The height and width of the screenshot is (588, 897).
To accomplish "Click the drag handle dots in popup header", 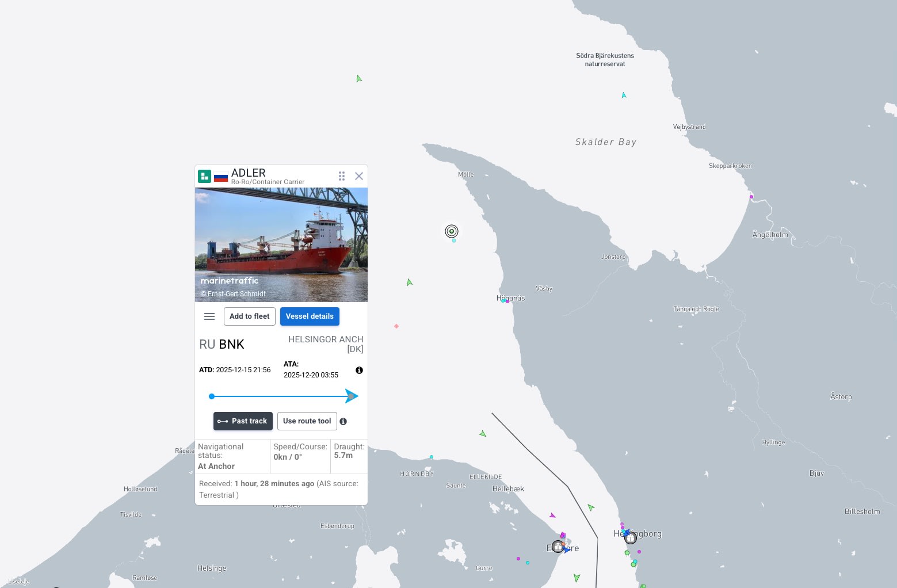I will point(342,176).
